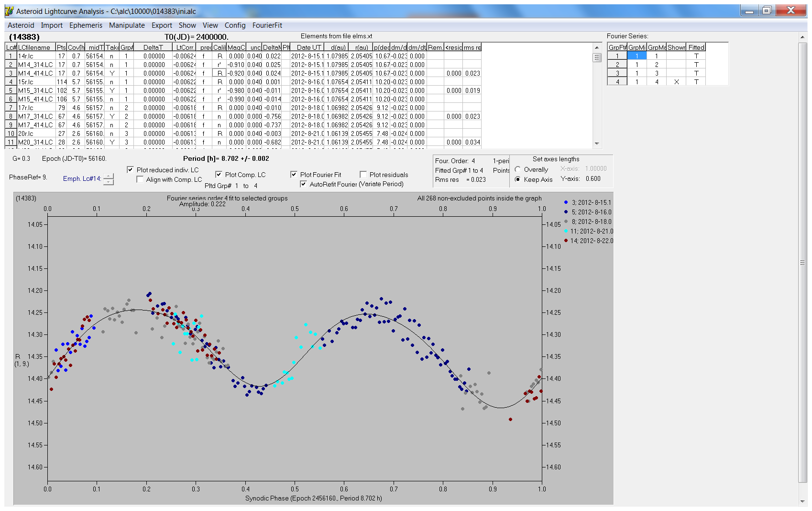Click the lightcurve table scrollbar thumb

point(597,57)
